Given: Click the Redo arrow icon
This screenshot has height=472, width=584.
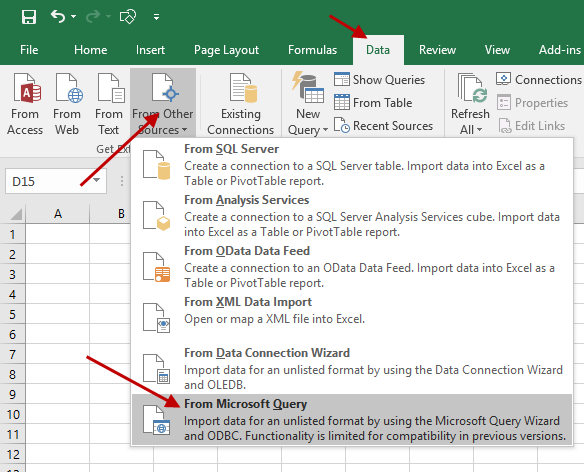Looking at the screenshot, I should pyautogui.click(x=93, y=16).
